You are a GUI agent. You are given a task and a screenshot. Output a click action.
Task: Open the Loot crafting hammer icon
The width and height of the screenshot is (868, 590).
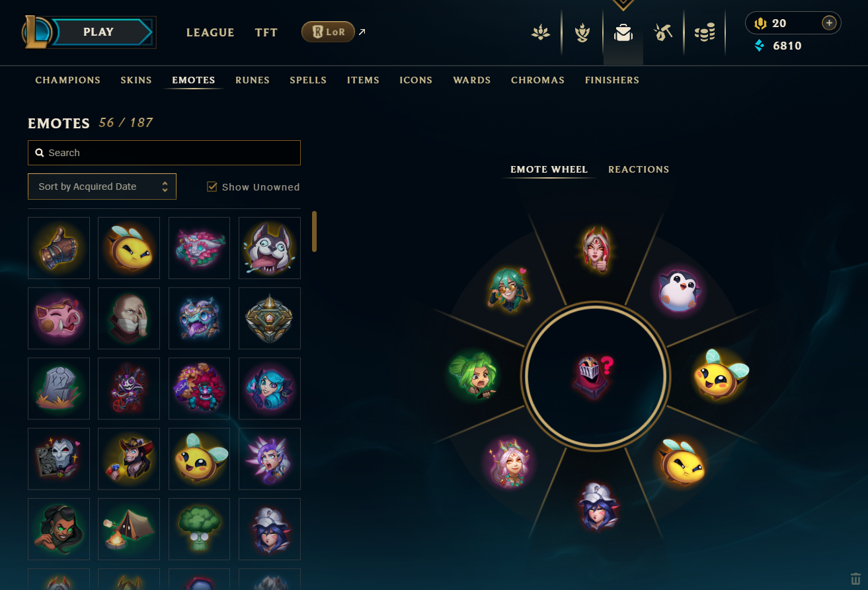coord(663,32)
